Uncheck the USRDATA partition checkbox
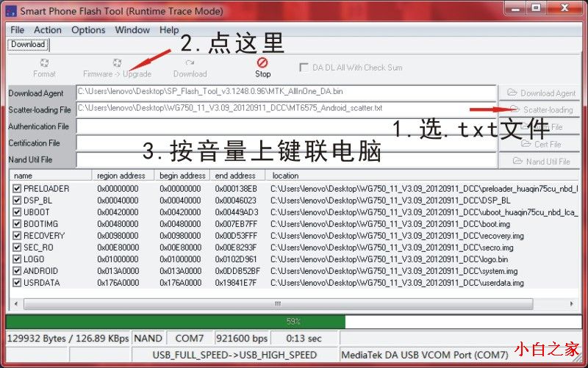This screenshot has width=588, height=368. coord(17,283)
